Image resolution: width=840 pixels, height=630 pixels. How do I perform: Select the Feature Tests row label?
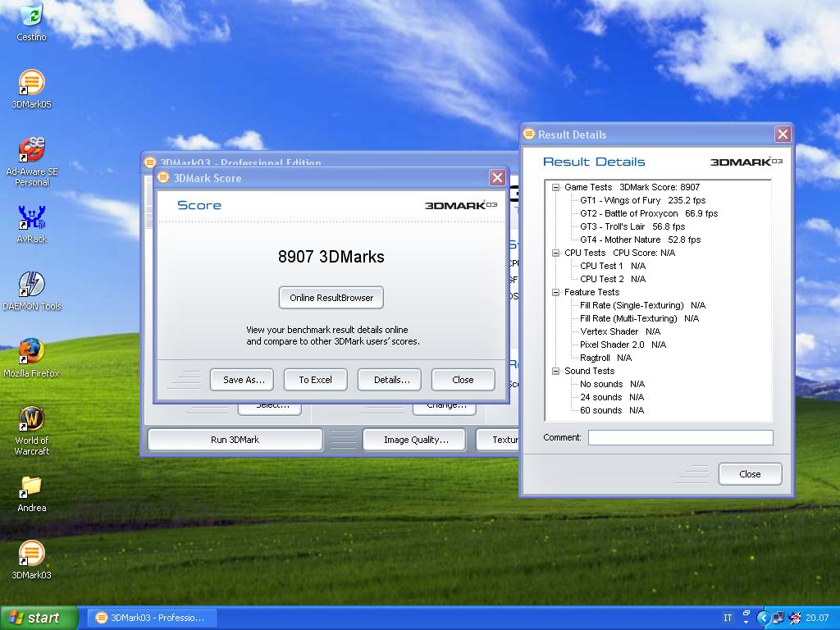[x=592, y=293]
